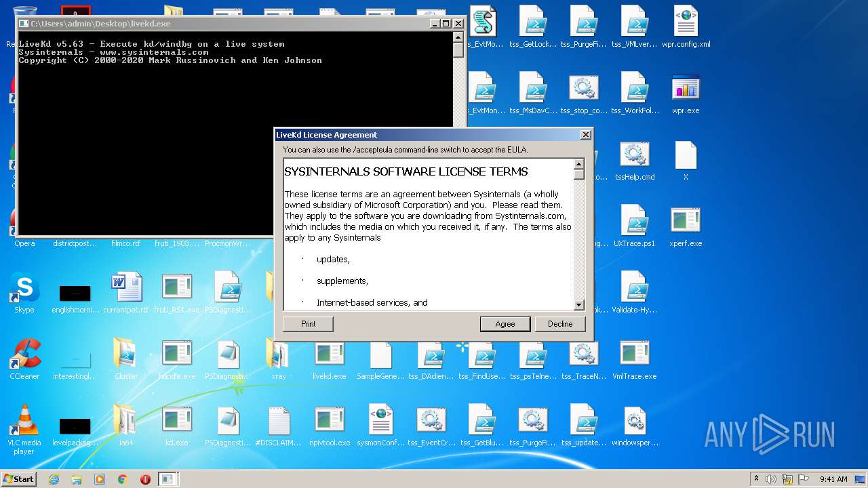
Task: Open the volume control in system tray
Action: pos(772,479)
